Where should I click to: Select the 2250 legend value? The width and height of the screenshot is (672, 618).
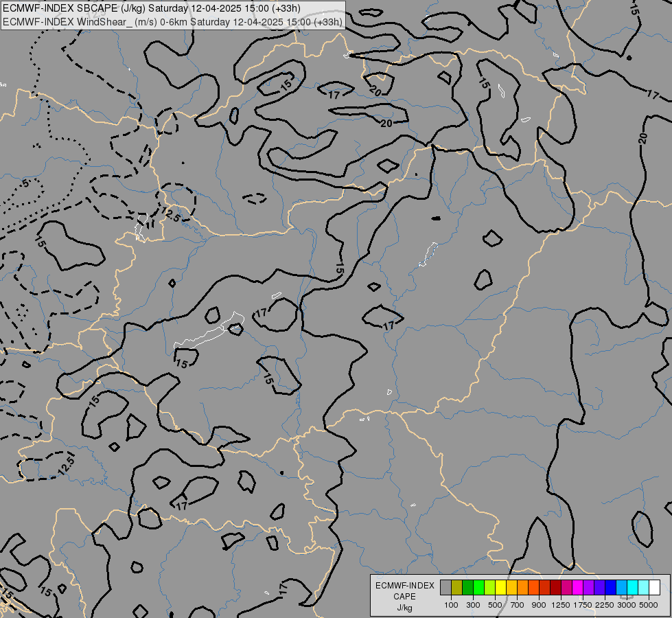(x=605, y=605)
